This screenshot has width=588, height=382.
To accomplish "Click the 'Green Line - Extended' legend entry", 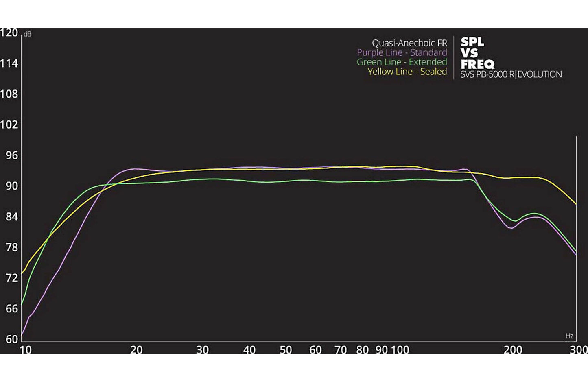I will pyautogui.click(x=402, y=62).
